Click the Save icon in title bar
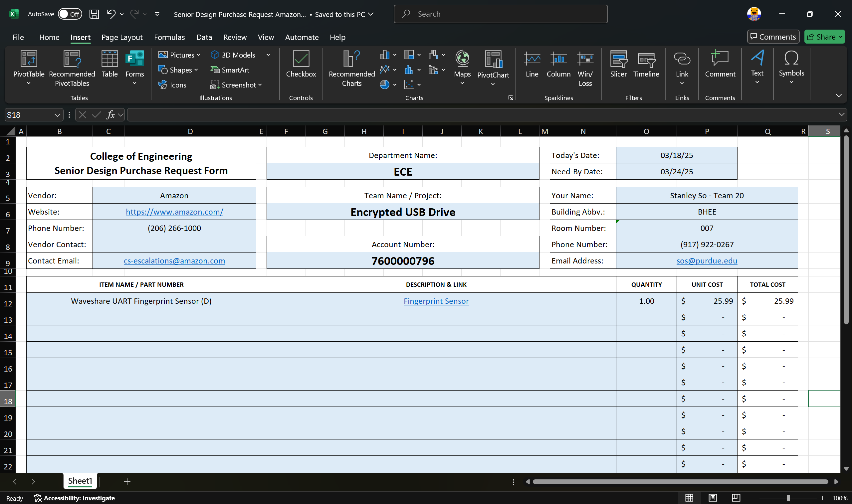 tap(94, 14)
